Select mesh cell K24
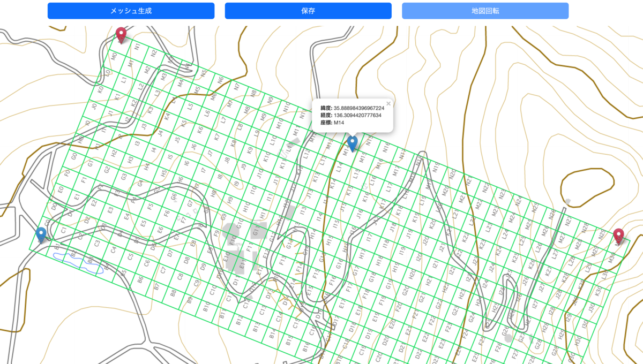The width and height of the screenshot is (643, 364). click(x=499, y=250)
